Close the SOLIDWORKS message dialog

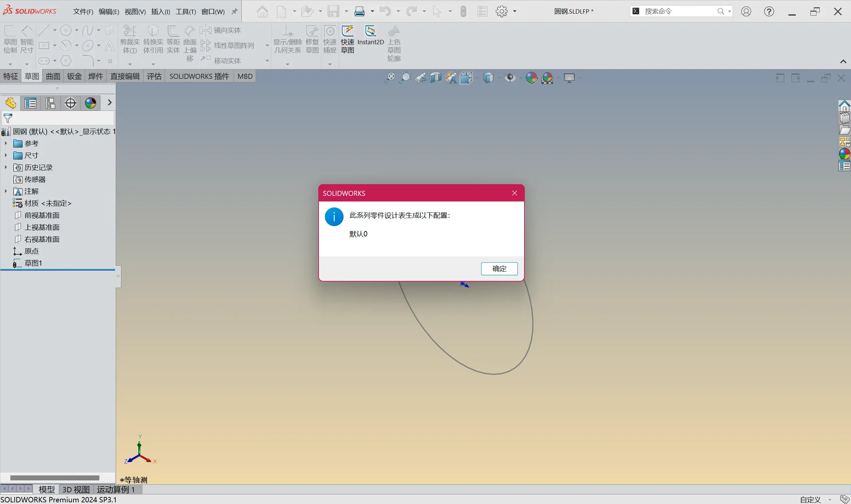[x=514, y=193]
